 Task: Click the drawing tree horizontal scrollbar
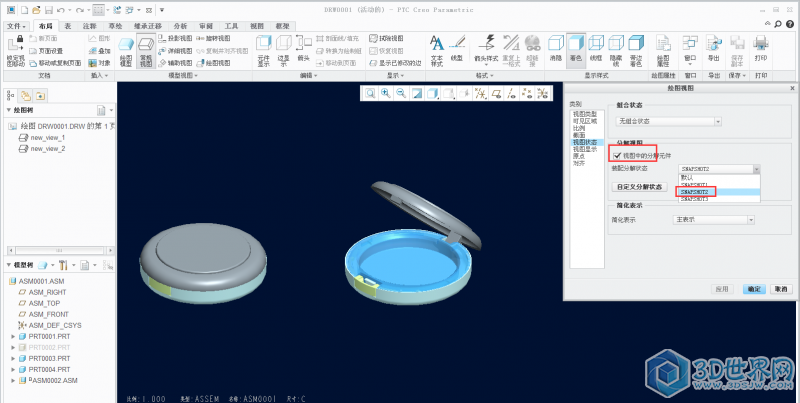59,250
